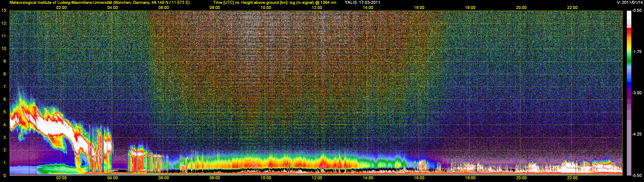Click the '11.' height axis label
The width and height of the screenshot is (644, 182).
pyautogui.click(x=4, y=36)
